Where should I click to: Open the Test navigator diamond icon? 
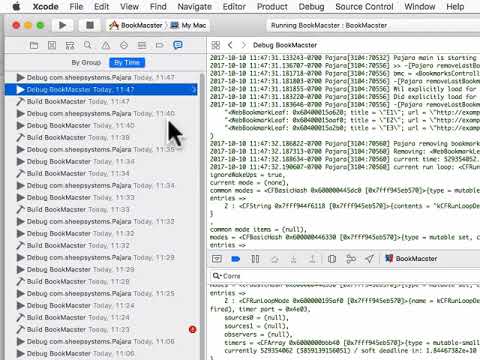124,45
